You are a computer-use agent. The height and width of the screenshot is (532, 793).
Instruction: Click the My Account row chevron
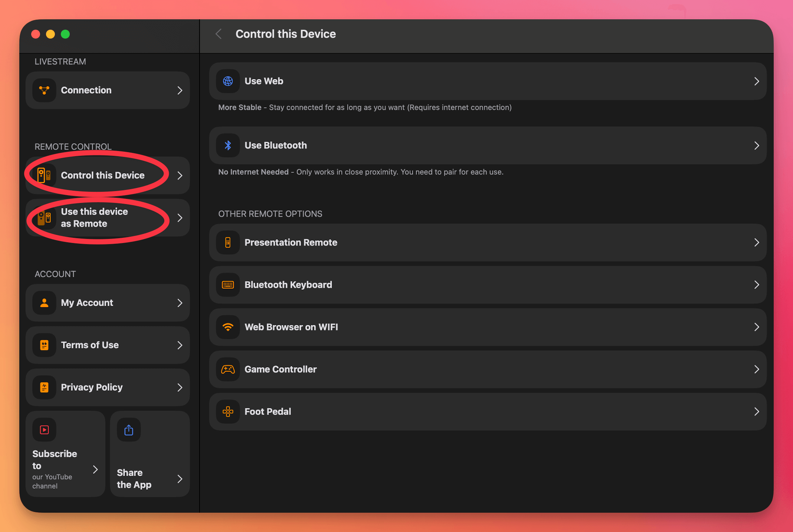[x=180, y=303]
